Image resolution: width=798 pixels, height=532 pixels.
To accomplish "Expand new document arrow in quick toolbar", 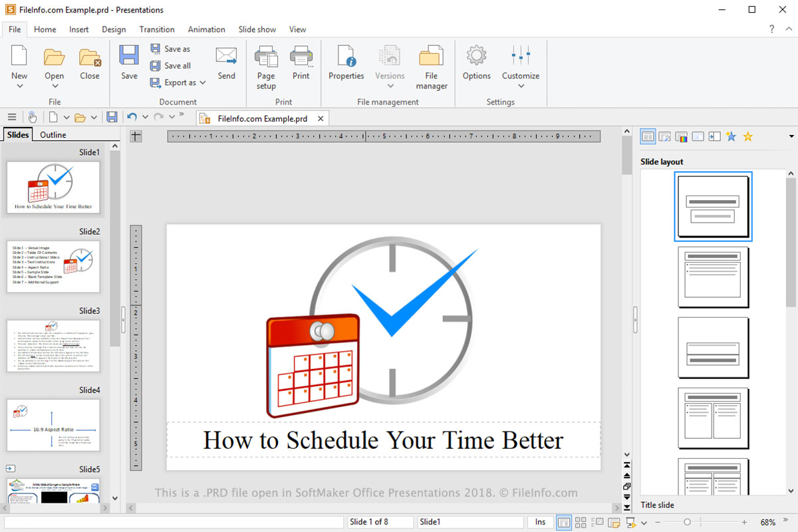I will coord(66,118).
